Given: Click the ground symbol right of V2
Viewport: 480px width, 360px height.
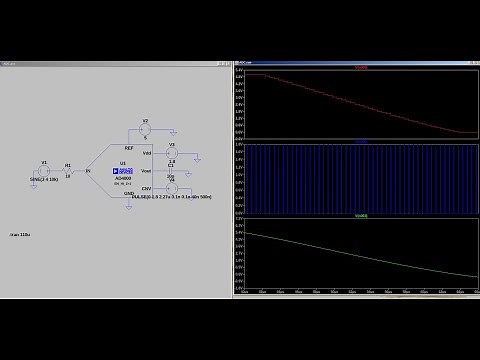Looking at the screenshot, I should coord(173,133).
